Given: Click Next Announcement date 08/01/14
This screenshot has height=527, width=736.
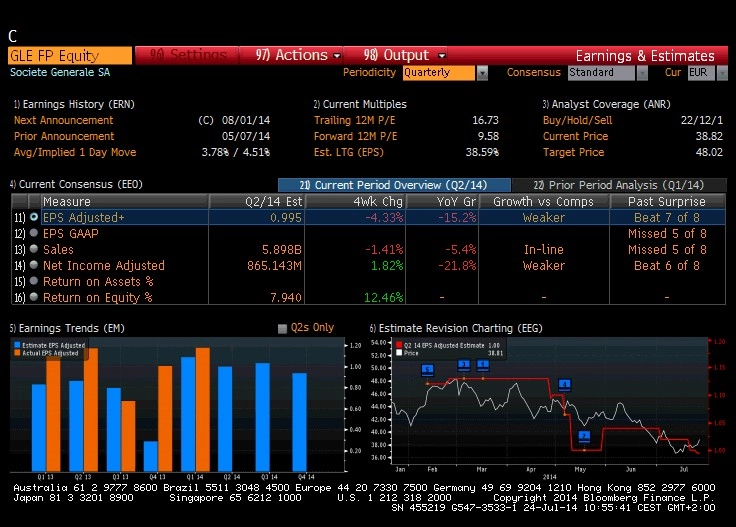Looking at the screenshot, I should click(x=246, y=120).
